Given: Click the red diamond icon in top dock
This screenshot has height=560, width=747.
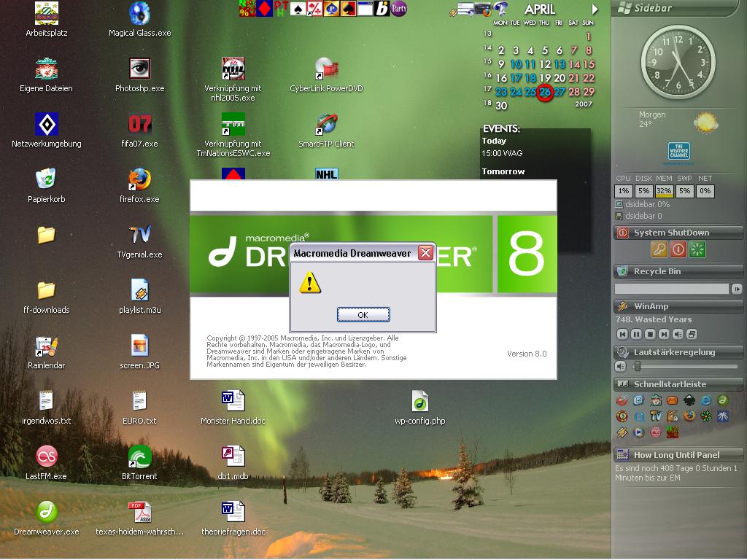Looking at the screenshot, I should (x=264, y=9).
